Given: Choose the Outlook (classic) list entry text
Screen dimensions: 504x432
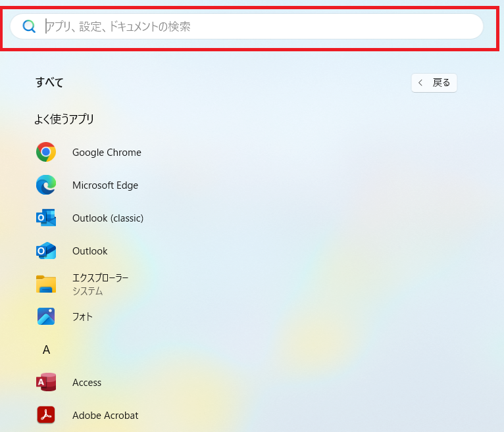Looking at the screenshot, I should coord(108,218).
